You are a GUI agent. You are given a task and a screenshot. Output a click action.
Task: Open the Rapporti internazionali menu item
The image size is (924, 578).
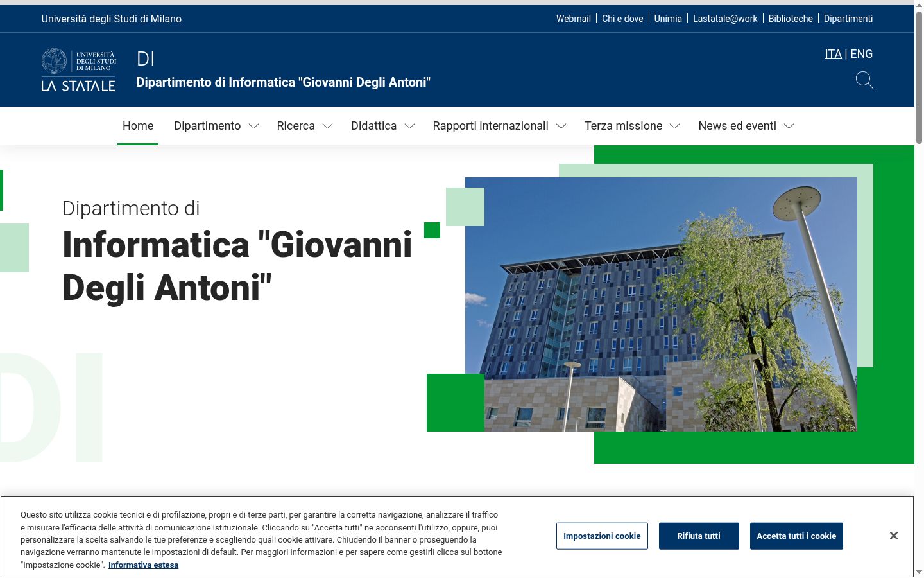point(490,126)
